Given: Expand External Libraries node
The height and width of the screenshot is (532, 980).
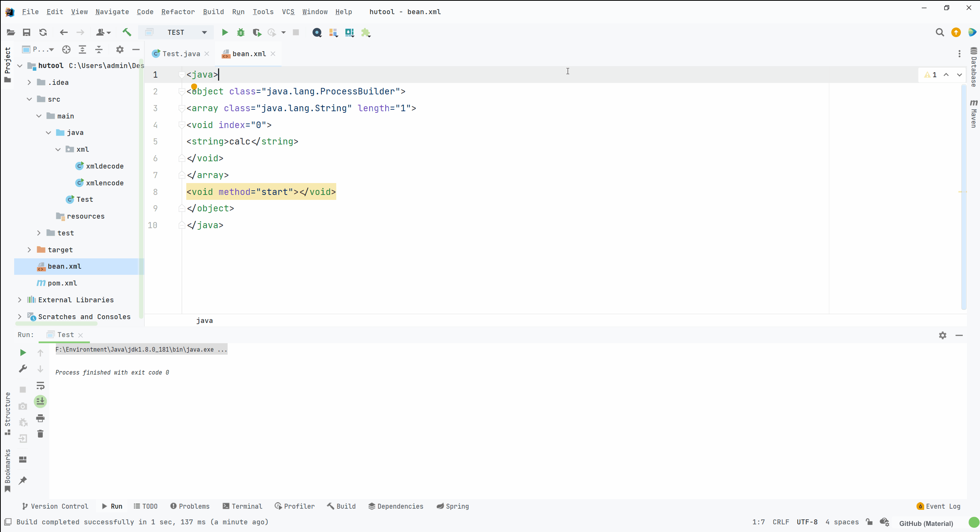Looking at the screenshot, I should (x=20, y=300).
